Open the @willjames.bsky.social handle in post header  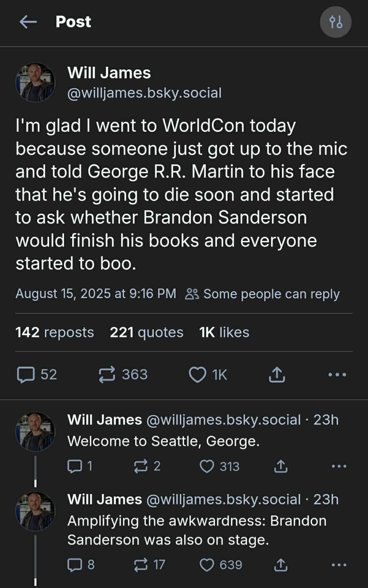[x=144, y=93]
